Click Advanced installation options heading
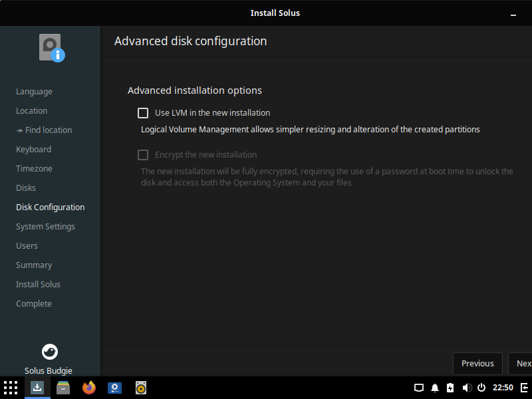 point(195,90)
